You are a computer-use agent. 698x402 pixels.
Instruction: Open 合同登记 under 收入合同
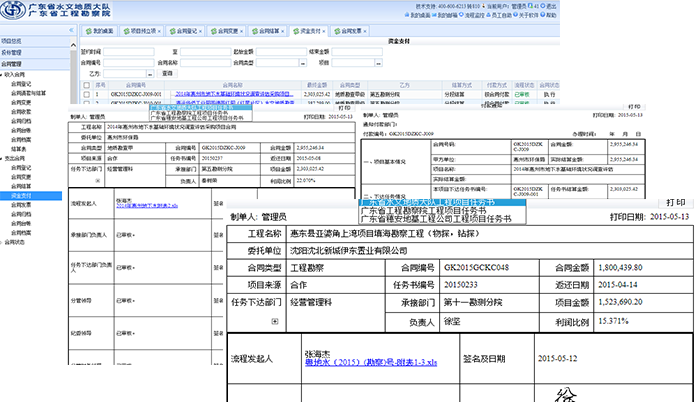point(21,84)
